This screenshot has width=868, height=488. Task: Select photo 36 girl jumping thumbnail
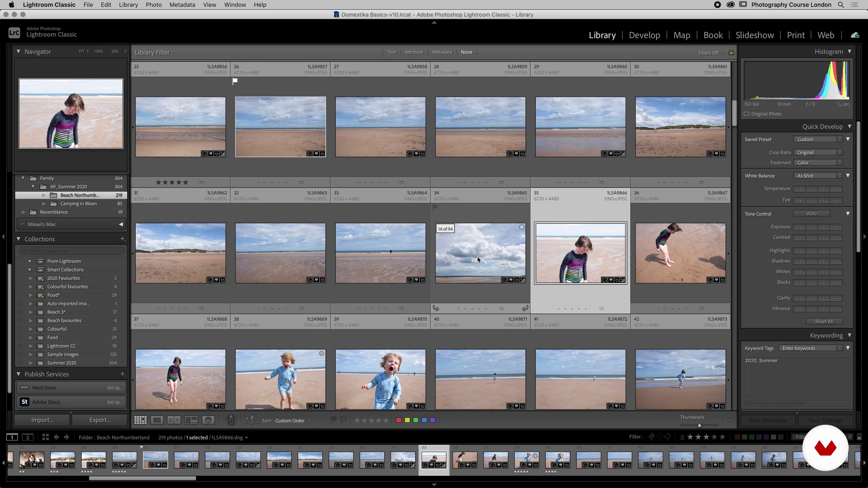680,253
